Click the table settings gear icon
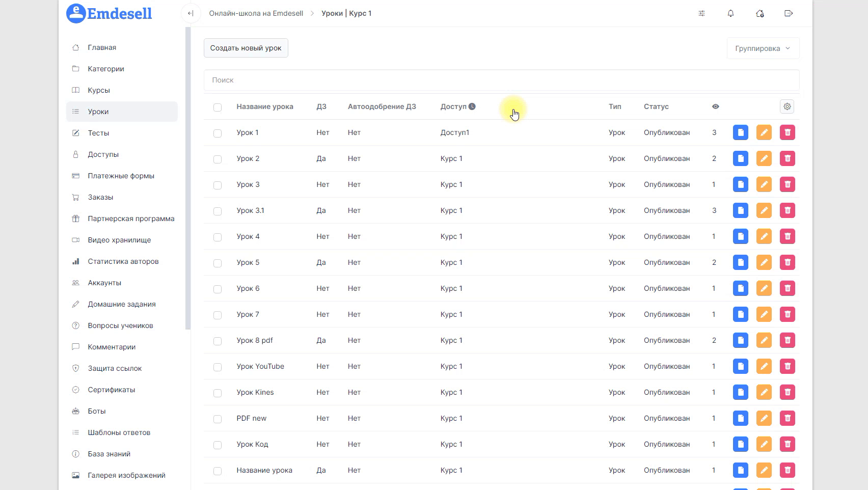This screenshot has width=868, height=490. tap(787, 106)
